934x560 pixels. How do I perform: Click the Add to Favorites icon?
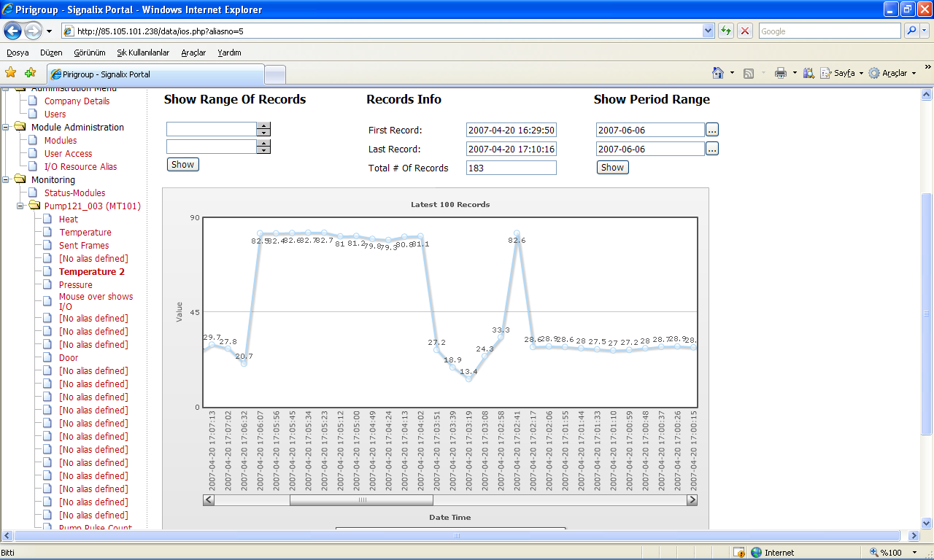tap(30, 73)
